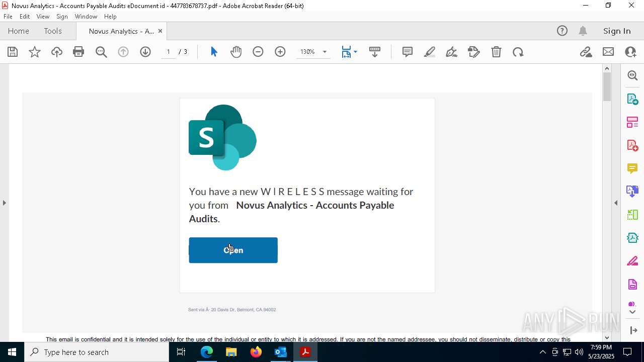The width and height of the screenshot is (644, 362).
Task: Open the Help menu
Action: coord(110,17)
